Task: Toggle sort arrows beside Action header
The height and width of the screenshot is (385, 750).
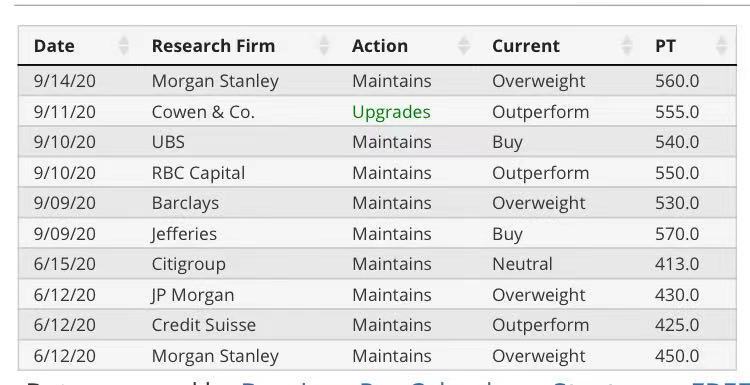Action: 463,46
